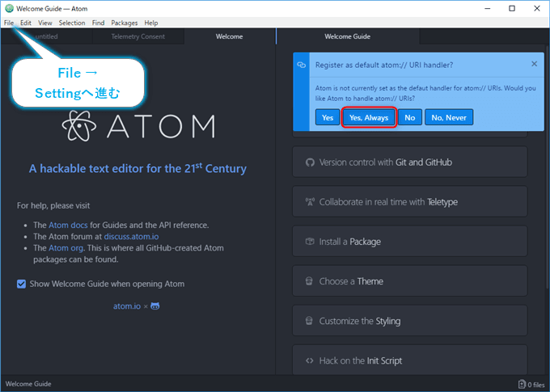The width and height of the screenshot is (550, 392).
Task: Open the Help menu
Action: click(x=151, y=23)
